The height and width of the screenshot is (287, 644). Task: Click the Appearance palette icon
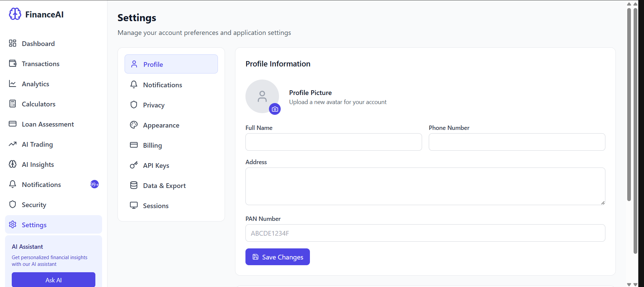134,125
